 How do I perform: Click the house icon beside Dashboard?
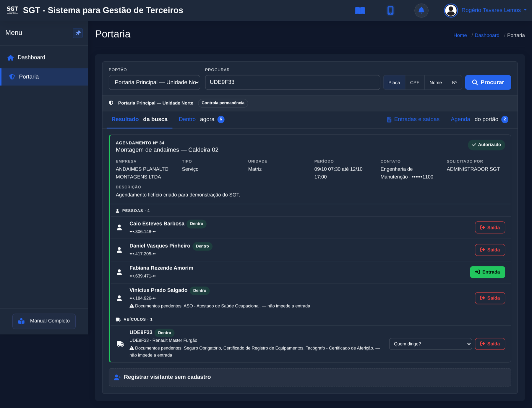click(11, 58)
